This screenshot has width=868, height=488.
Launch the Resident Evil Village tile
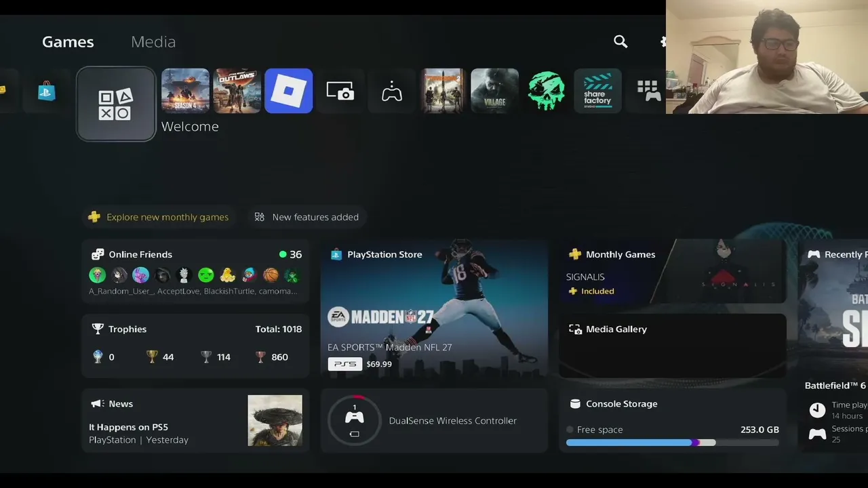(x=494, y=91)
